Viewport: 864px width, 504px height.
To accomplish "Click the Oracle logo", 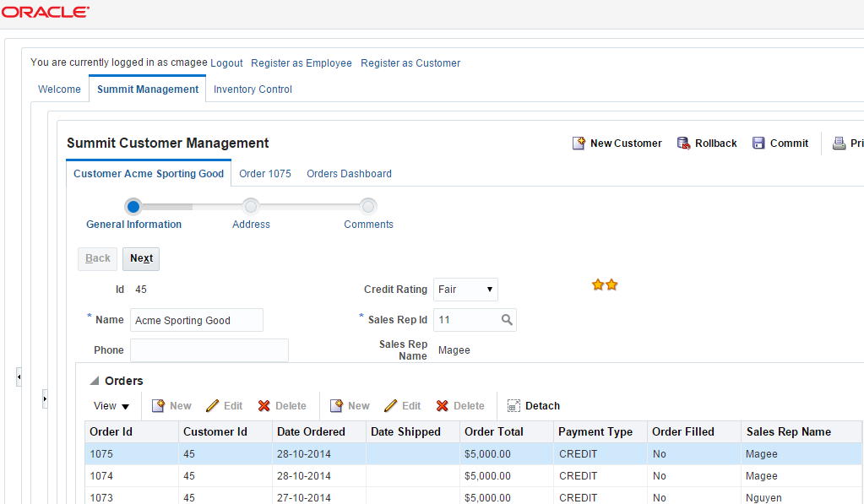I will pos(45,12).
